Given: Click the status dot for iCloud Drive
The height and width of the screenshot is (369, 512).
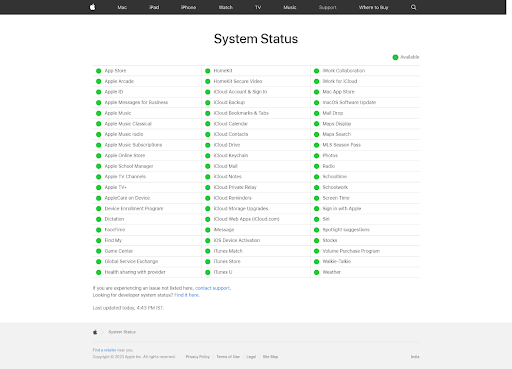Looking at the screenshot, I should 208,145.
